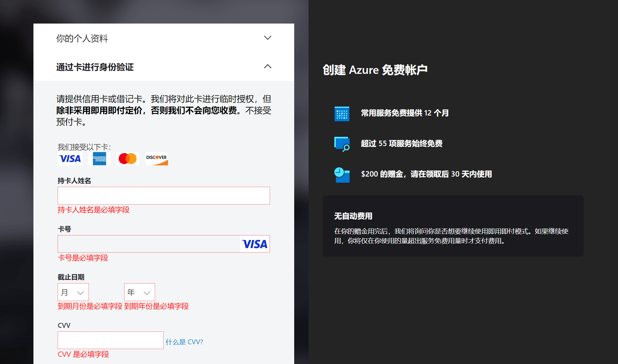This screenshot has width=618, height=364.
Task: Click the American Express card logo
Action: (99, 159)
